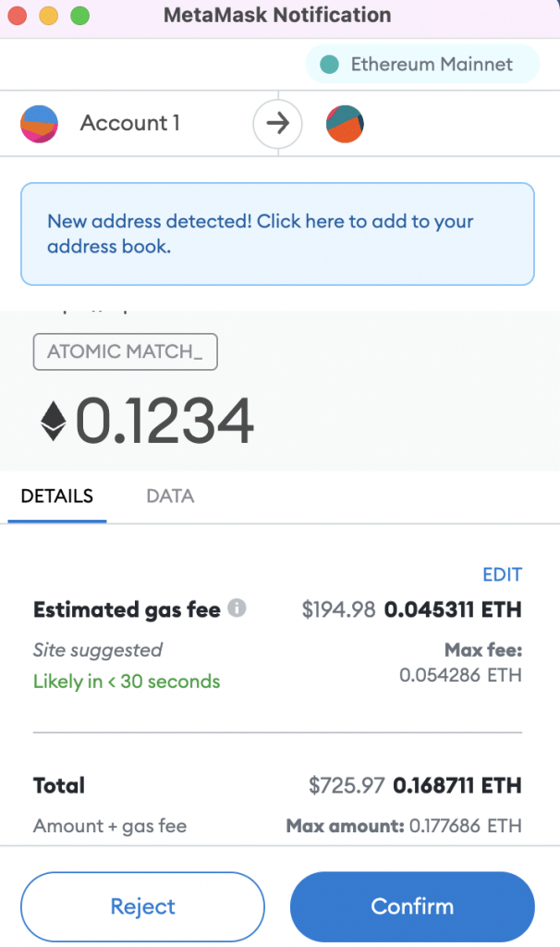Click the macOS green fullscreen button
This screenshot has width=560, height=947.
79,15
